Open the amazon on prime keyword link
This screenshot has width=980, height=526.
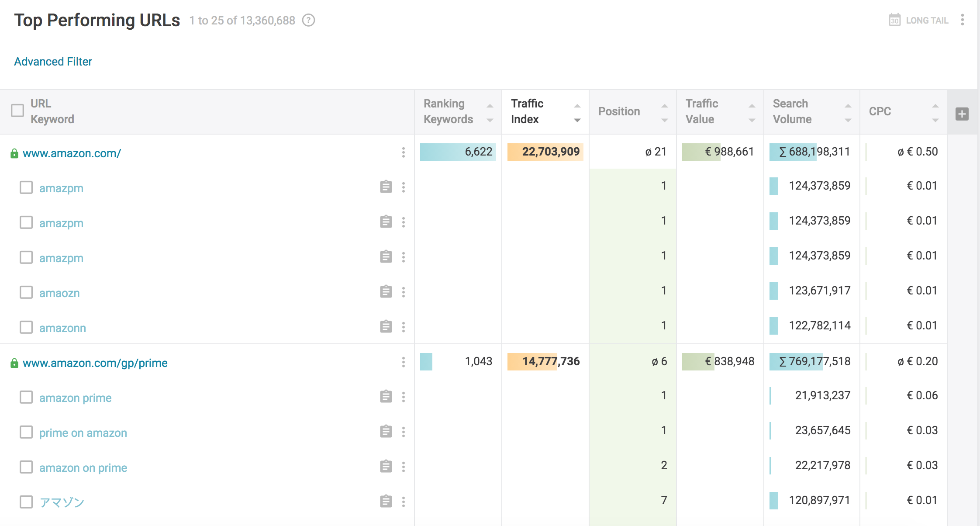click(x=83, y=468)
